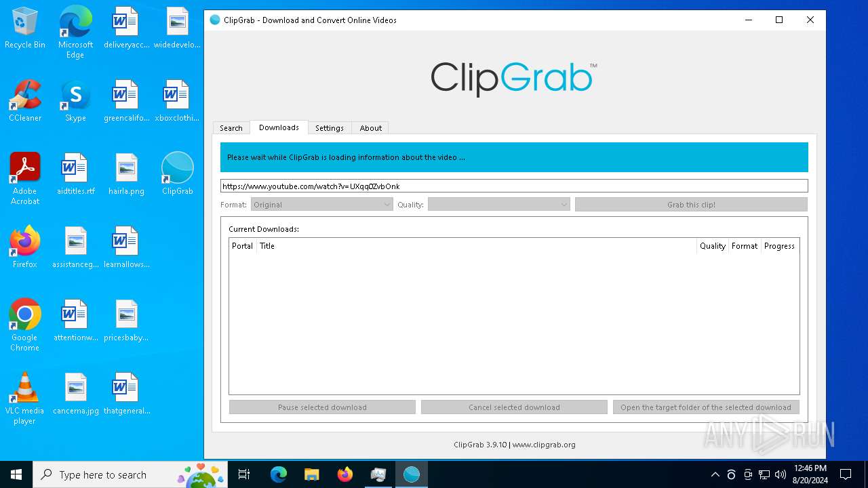This screenshot has height=488, width=868.
Task: Open the Recycle Bin desktop icon
Action: (25, 28)
